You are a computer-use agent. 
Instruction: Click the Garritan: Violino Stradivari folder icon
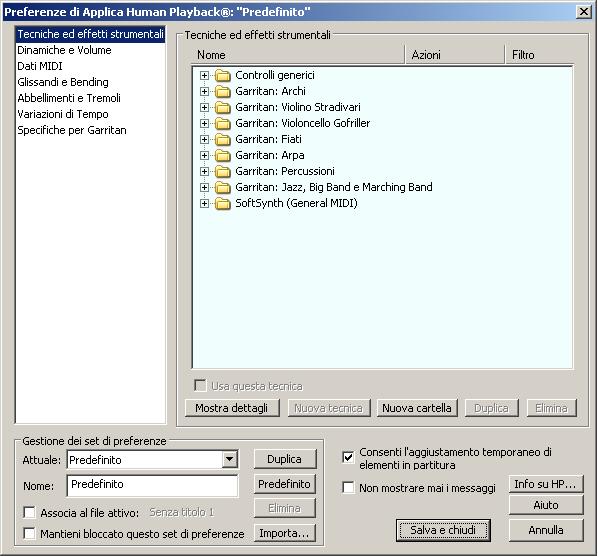(223, 108)
